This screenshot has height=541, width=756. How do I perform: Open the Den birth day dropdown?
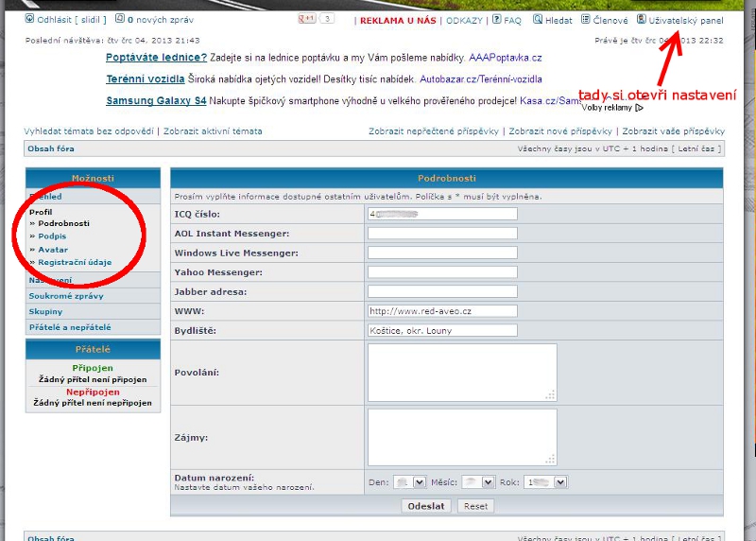pyautogui.click(x=409, y=482)
